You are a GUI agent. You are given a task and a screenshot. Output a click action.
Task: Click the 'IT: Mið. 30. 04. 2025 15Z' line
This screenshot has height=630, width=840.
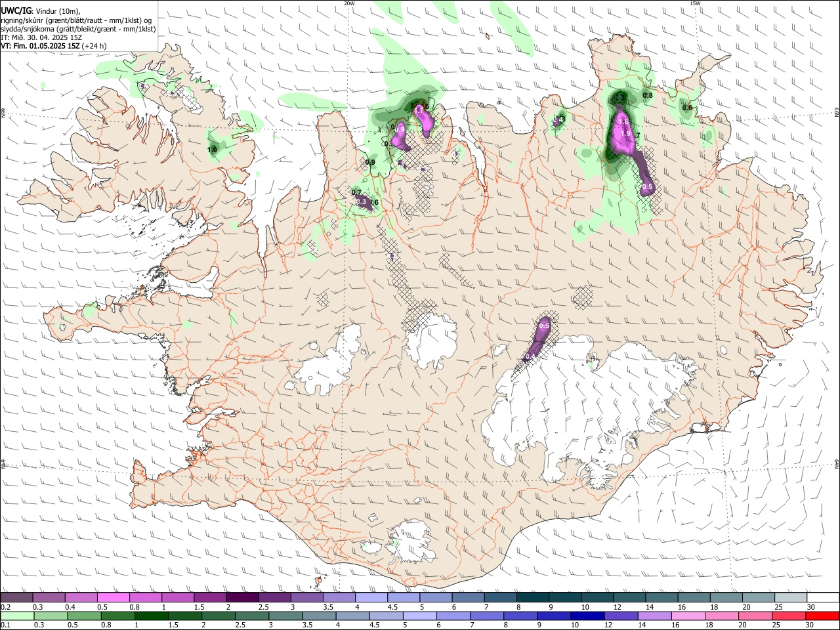coord(41,37)
